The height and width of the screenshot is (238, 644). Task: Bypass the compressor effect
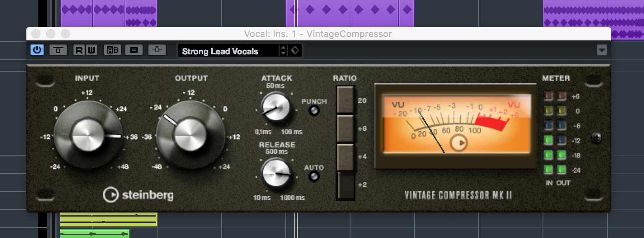pos(58,50)
